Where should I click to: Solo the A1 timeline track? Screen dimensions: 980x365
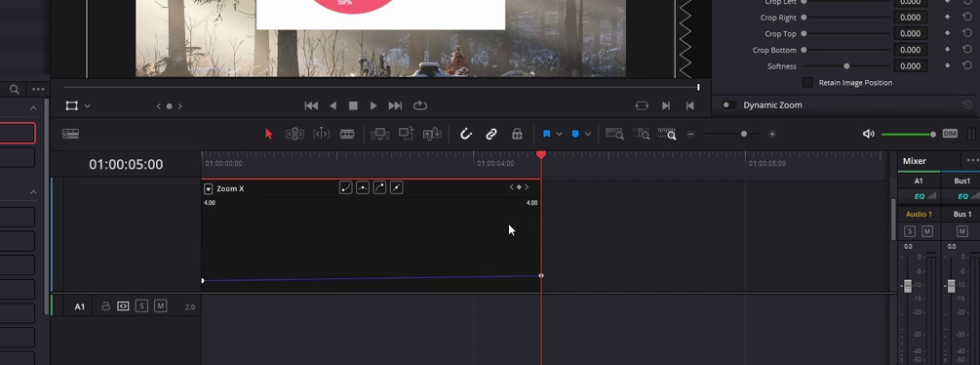tap(141, 306)
